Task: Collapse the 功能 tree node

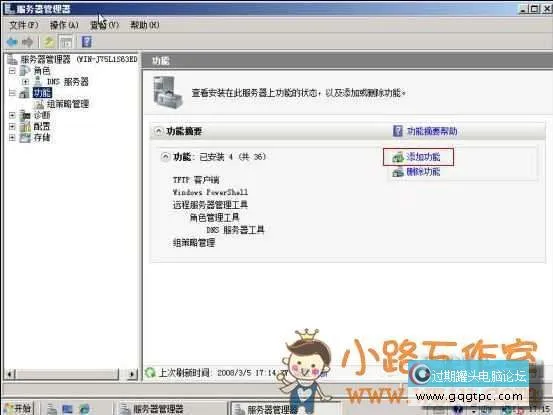Action: click(x=12, y=93)
